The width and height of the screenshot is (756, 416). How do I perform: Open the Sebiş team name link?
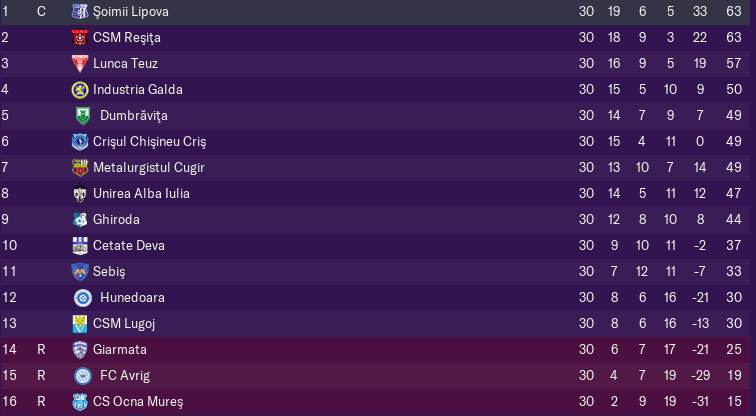(109, 272)
